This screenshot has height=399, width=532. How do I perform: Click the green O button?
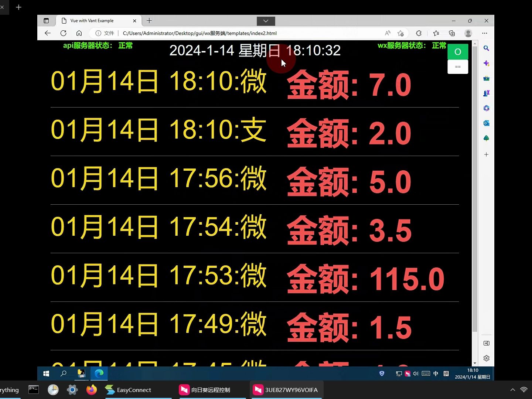[x=458, y=52]
